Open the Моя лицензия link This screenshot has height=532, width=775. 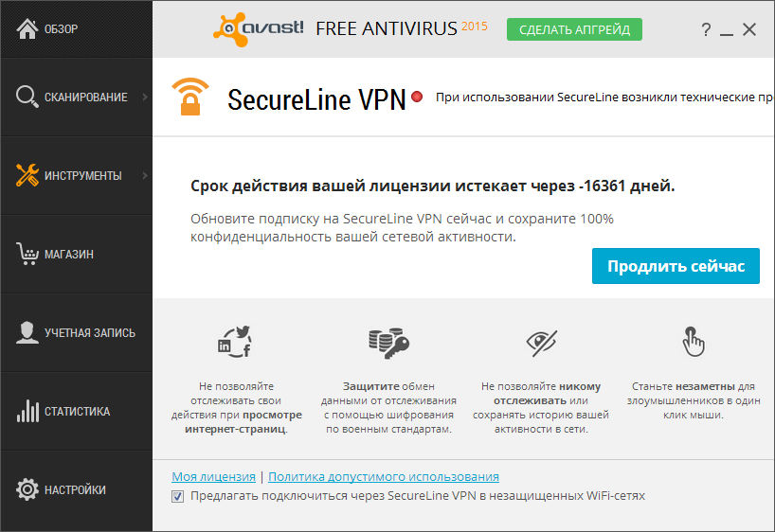tap(213, 477)
